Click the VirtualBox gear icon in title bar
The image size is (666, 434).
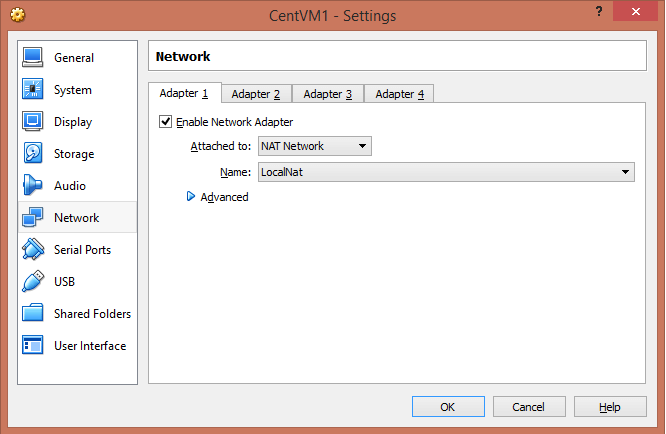18,15
